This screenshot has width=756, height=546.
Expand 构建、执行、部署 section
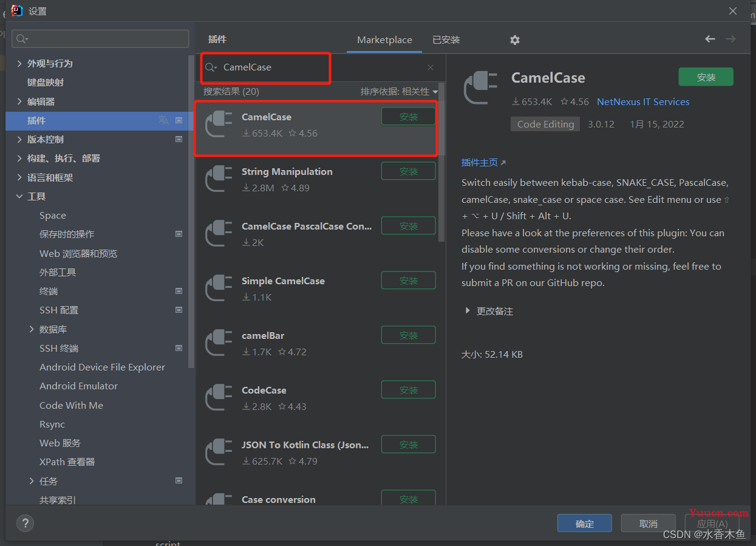click(19, 158)
